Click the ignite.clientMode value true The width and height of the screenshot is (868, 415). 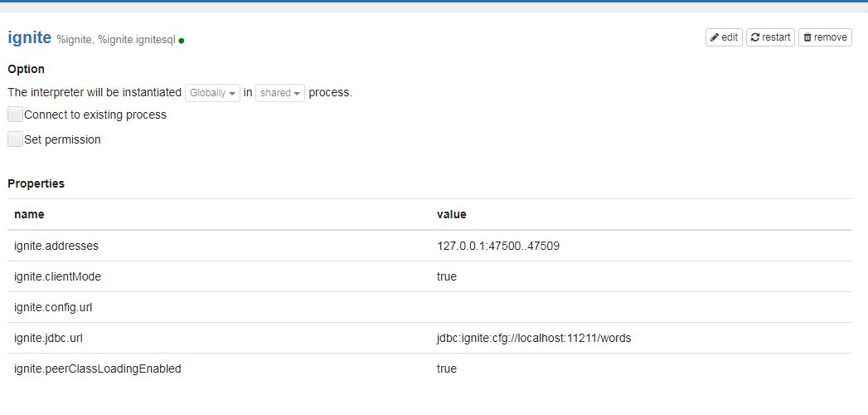pyautogui.click(x=447, y=276)
